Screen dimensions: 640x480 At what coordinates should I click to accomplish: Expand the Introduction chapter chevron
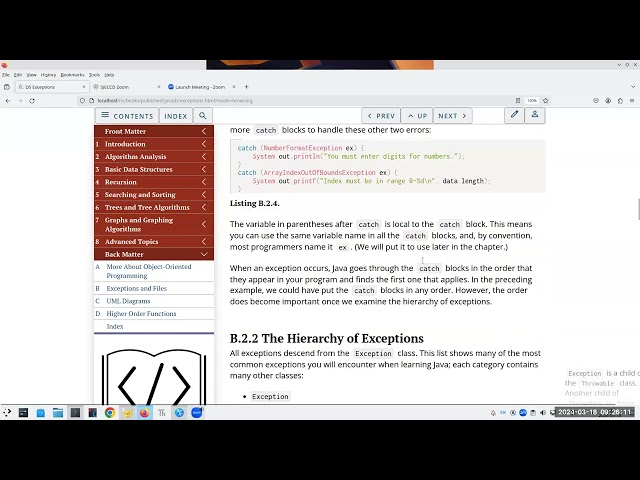pos(204,144)
